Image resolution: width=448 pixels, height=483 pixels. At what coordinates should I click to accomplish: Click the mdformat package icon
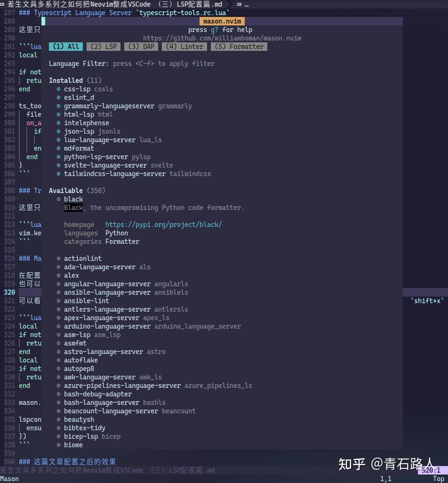point(58,148)
